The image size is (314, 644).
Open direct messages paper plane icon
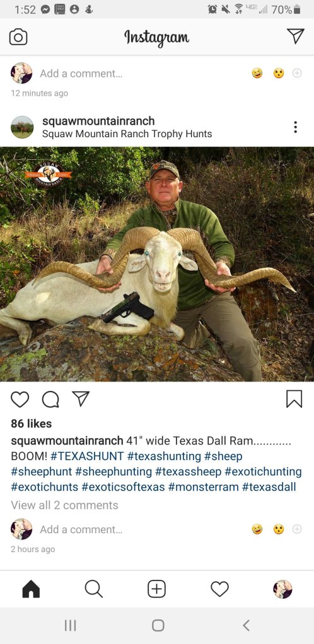coord(296,36)
